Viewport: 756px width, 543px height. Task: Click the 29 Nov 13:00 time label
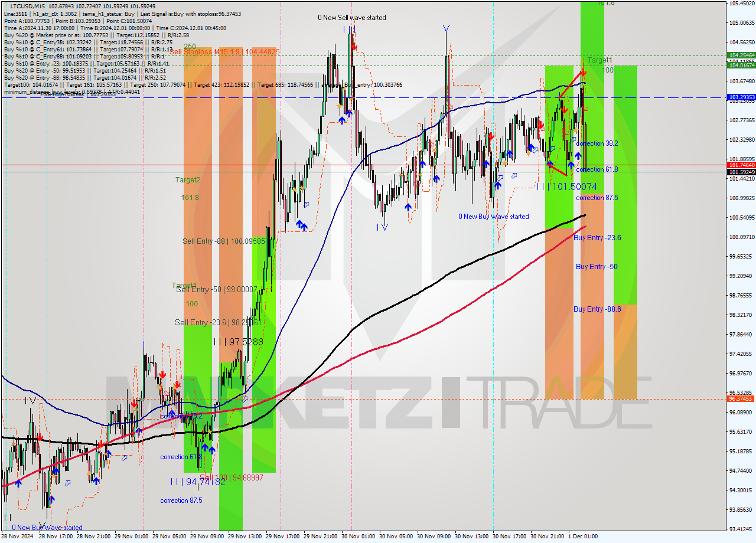point(245,537)
